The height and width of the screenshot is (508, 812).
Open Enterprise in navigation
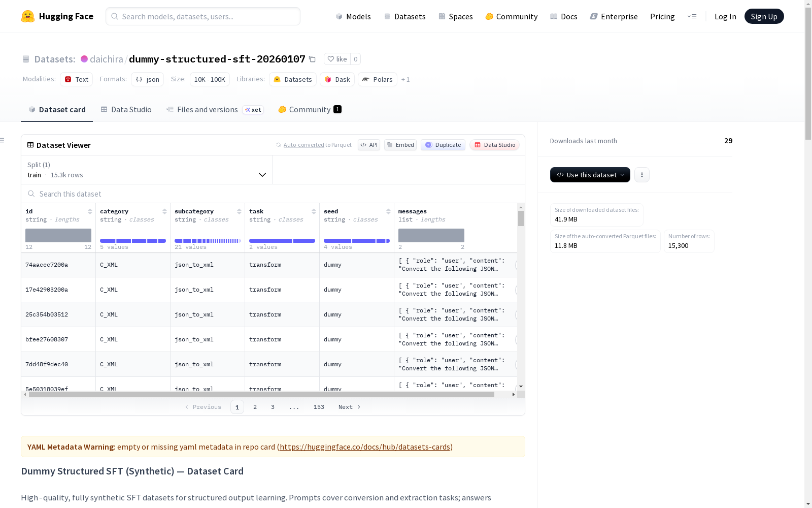(614, 17)
